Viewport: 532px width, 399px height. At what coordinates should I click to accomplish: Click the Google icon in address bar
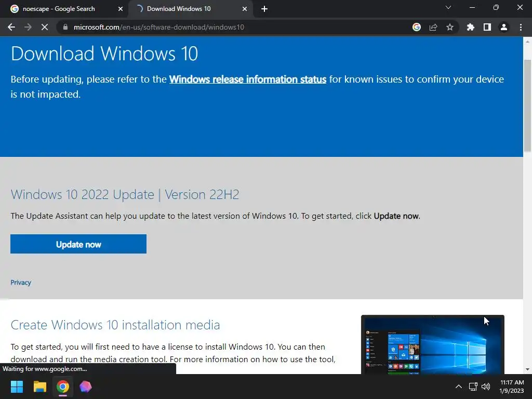pos(417,27)
